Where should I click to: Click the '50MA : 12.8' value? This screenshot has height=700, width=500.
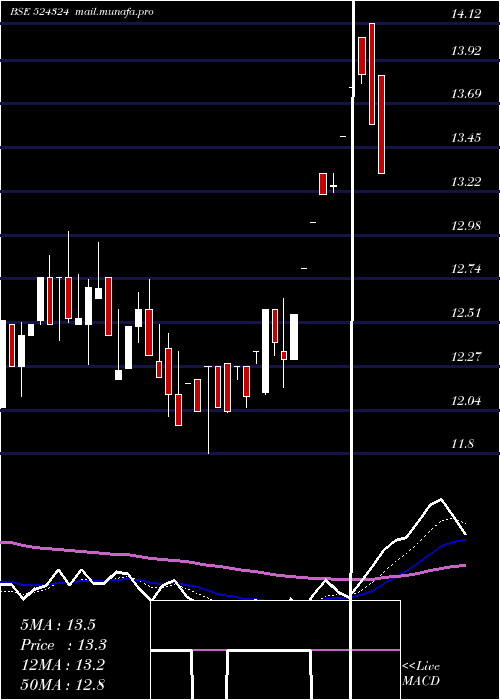[x=62, y=685]
